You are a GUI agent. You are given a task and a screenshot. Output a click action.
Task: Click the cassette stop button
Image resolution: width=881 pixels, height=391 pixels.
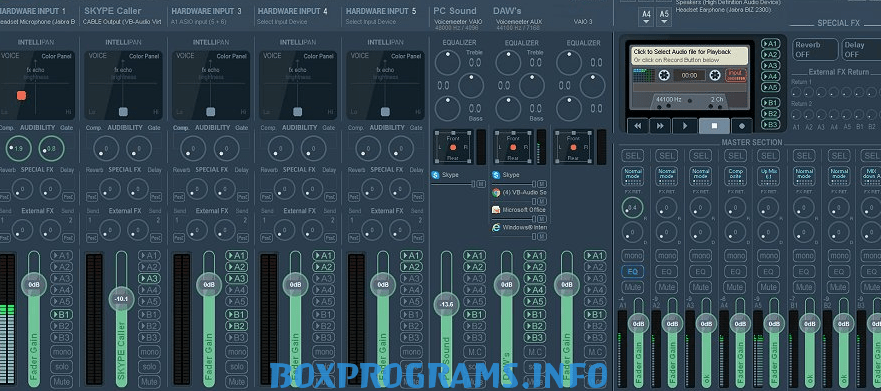(x=714, y=126)
